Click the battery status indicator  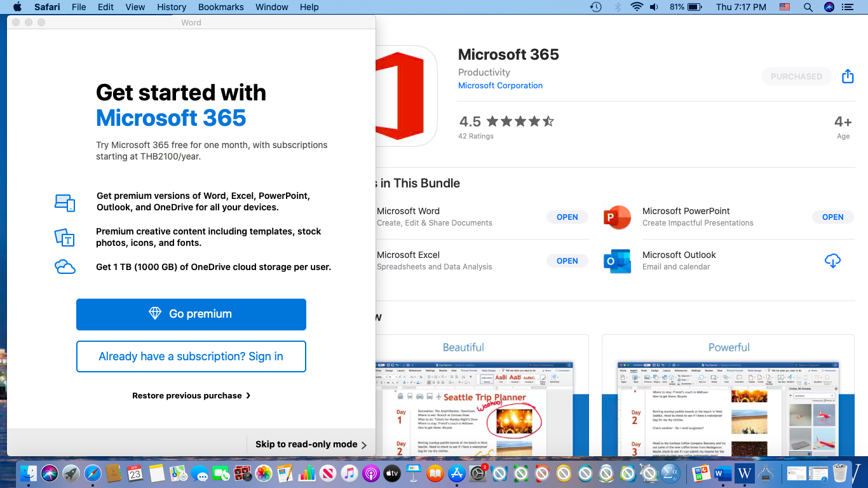(x=685, y=7)
